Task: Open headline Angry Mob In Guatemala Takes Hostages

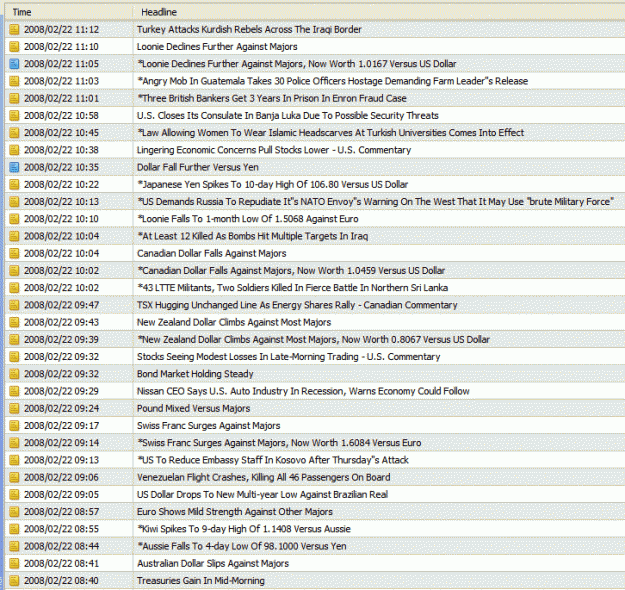Action: 332,81
